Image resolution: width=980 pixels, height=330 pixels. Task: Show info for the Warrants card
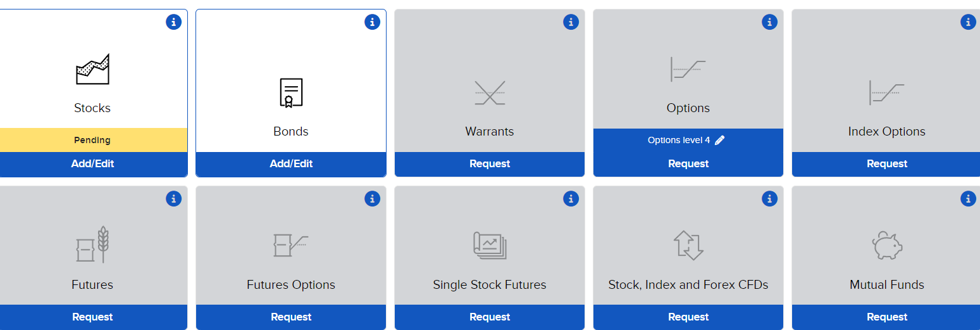(571, 22)
